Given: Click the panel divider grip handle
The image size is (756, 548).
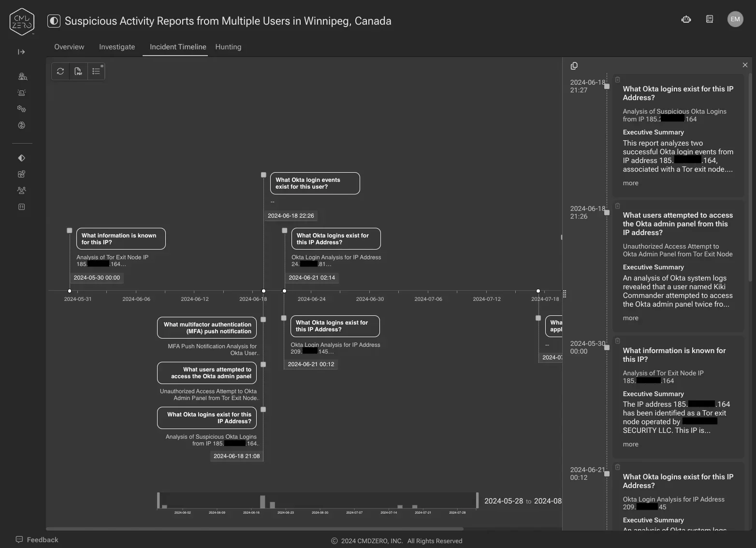Looking at the screenshot, I should click(564, 294).
